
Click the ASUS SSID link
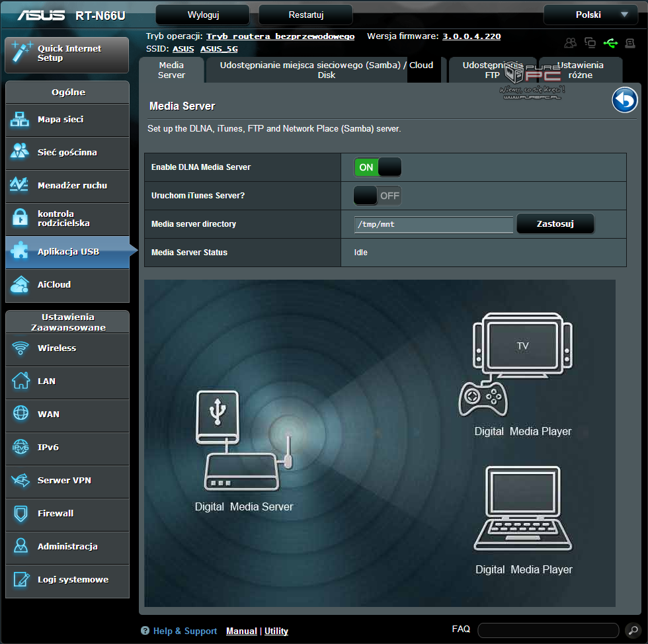point(183,49)
